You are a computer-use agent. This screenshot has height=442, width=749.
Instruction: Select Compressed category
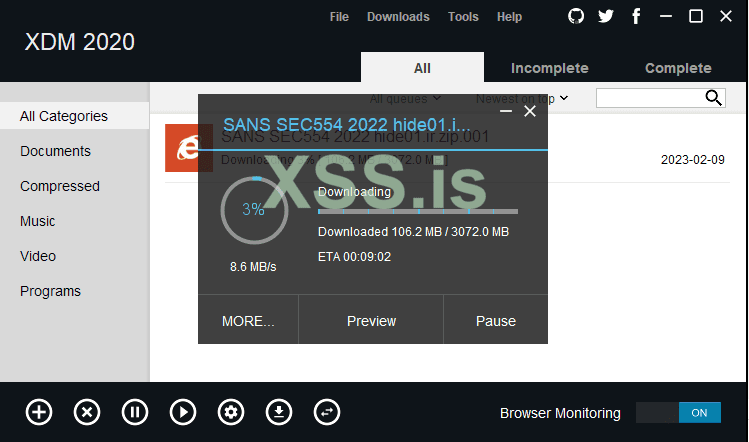tap(60, 186)
